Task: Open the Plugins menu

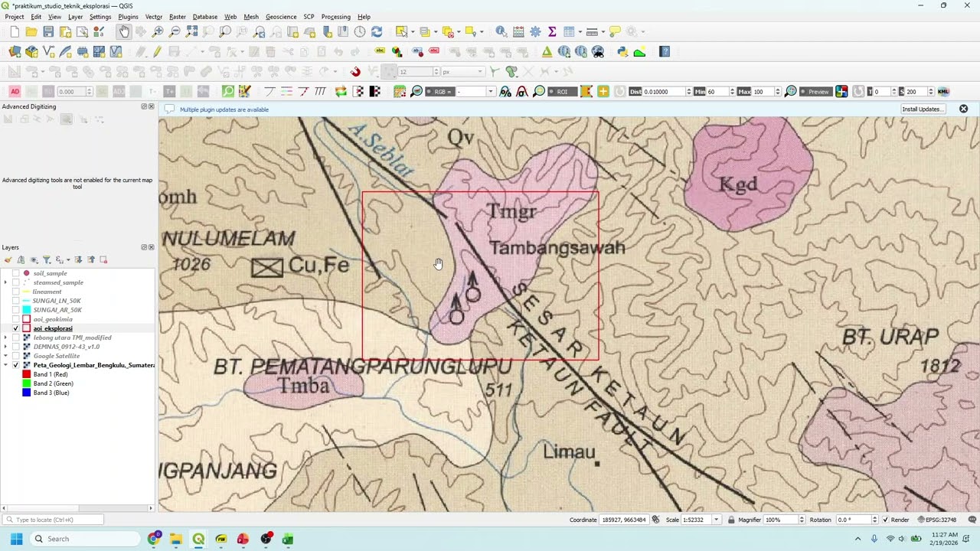Action: (128, 17)
